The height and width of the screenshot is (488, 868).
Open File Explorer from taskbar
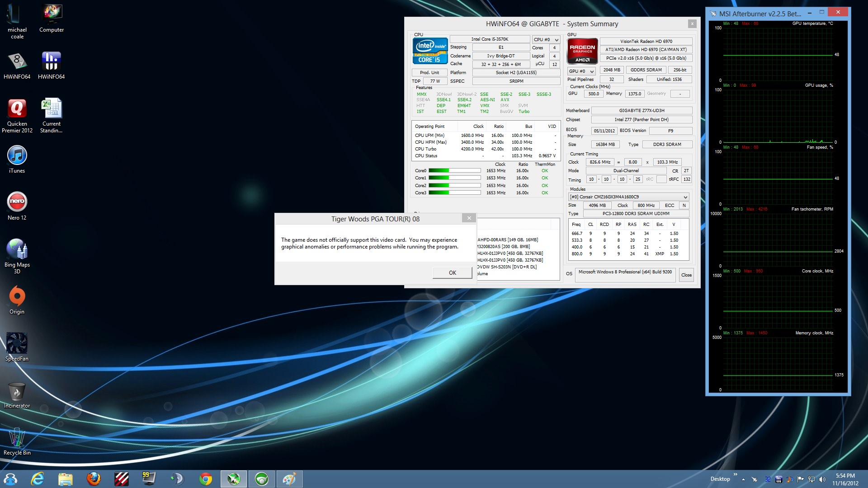(x=66, y=479)
